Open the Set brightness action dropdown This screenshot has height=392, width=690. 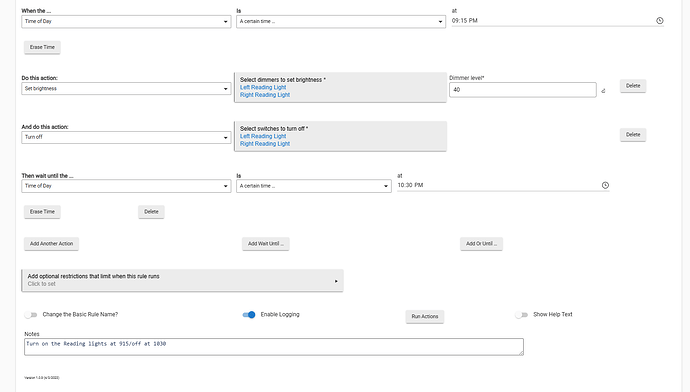[x=126, y=88]
